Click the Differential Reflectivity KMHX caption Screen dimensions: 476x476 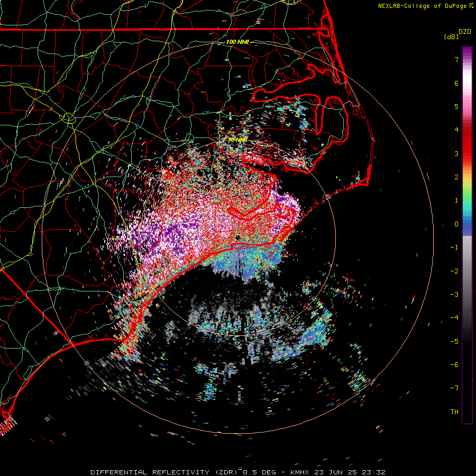[x=238, y=472]
